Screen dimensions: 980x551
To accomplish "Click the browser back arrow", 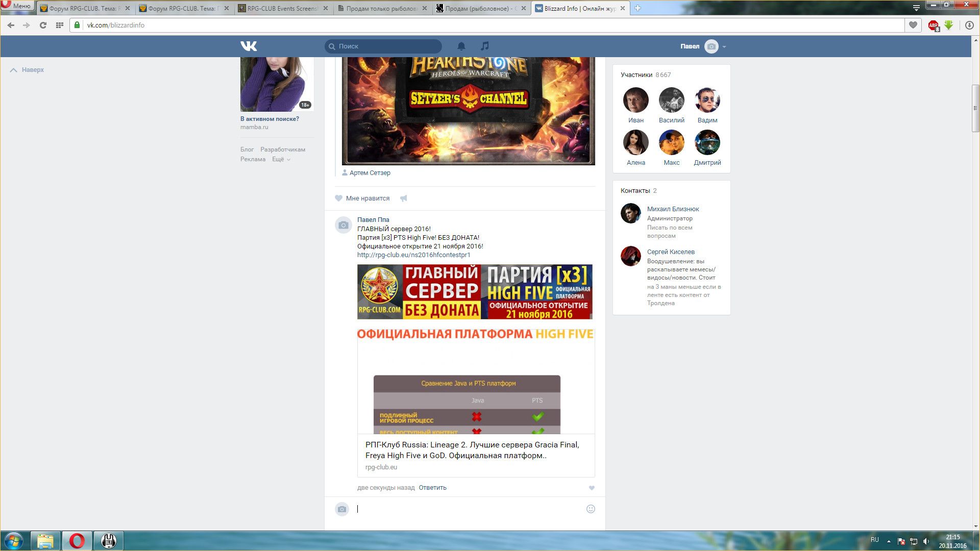I will [11, 25].
